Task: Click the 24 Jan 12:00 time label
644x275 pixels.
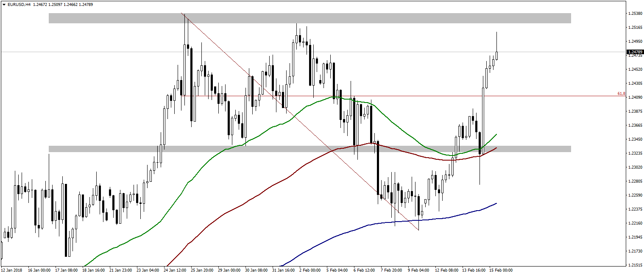Action: click(175, 270)
